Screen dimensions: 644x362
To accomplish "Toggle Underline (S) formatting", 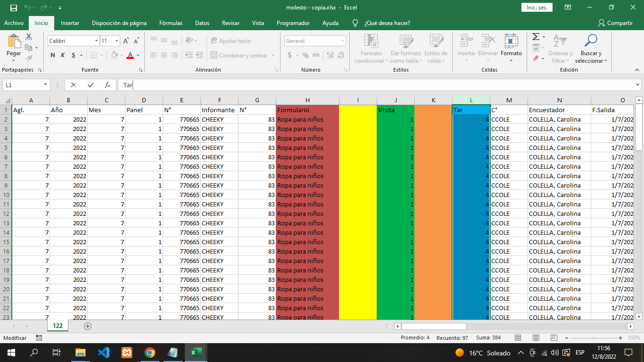I will pyautogui.click(x=74, y=56).
